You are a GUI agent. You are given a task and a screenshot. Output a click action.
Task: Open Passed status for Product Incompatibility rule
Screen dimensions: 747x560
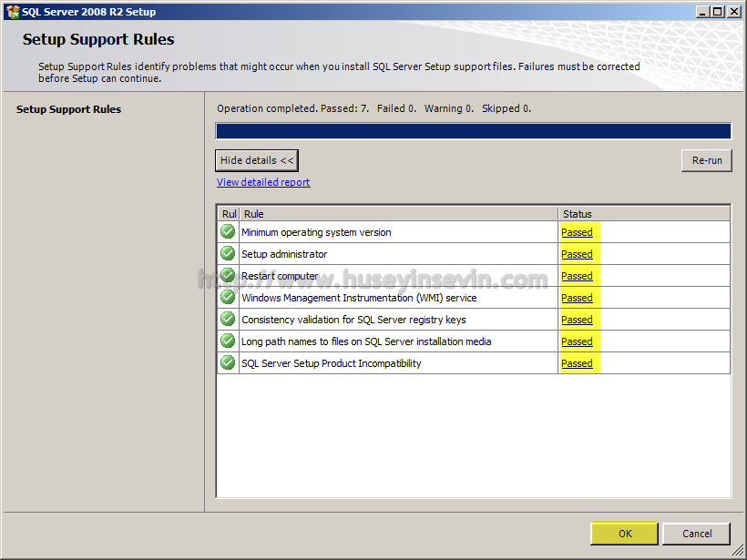click(577, 364)
